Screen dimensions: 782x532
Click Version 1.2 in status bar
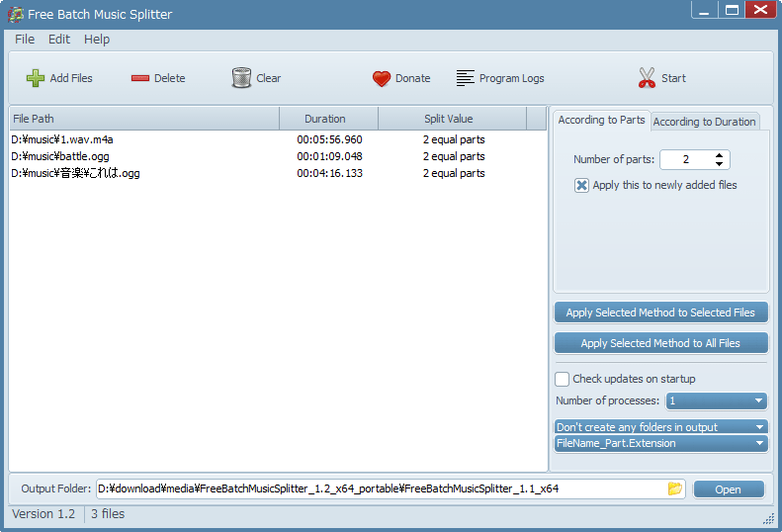coord(43,514)
